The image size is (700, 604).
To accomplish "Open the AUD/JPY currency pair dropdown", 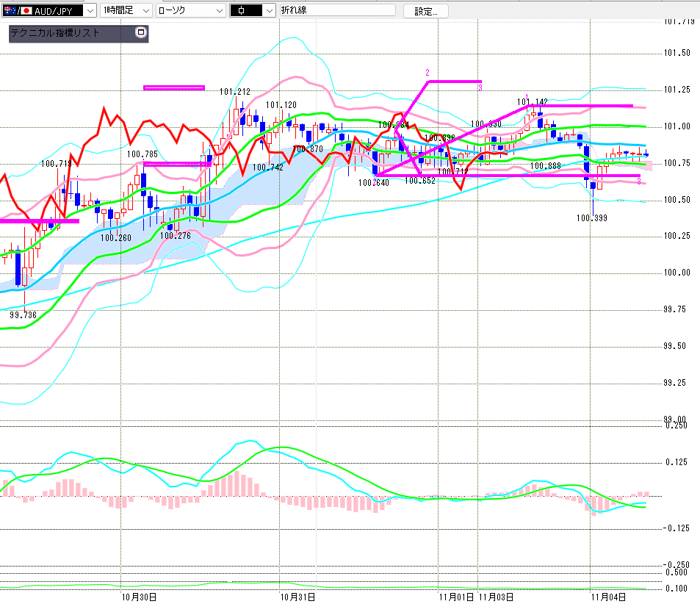I will [x=90, y=11].
